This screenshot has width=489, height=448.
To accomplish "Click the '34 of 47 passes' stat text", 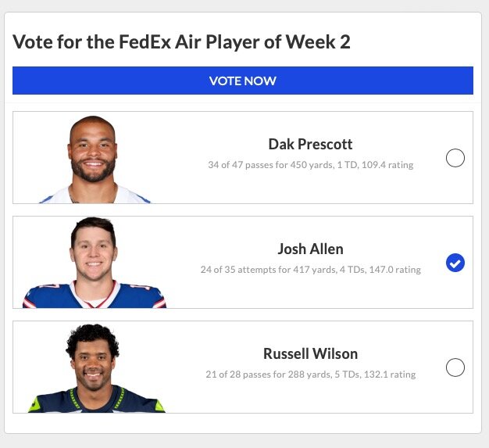I will [241, 165].
